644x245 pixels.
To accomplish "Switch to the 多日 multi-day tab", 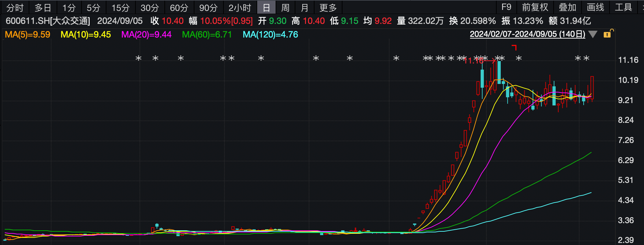I will [x=43, y=8].
